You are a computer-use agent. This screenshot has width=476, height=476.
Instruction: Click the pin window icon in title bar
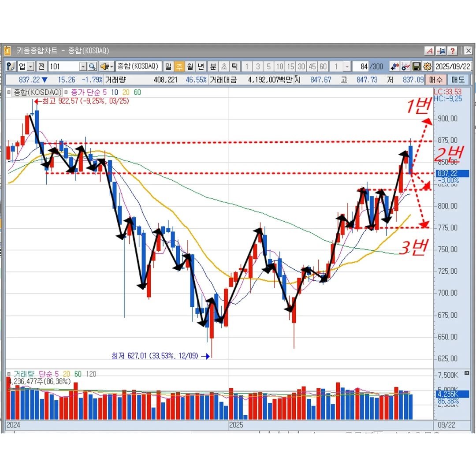[x=441, y=51]
